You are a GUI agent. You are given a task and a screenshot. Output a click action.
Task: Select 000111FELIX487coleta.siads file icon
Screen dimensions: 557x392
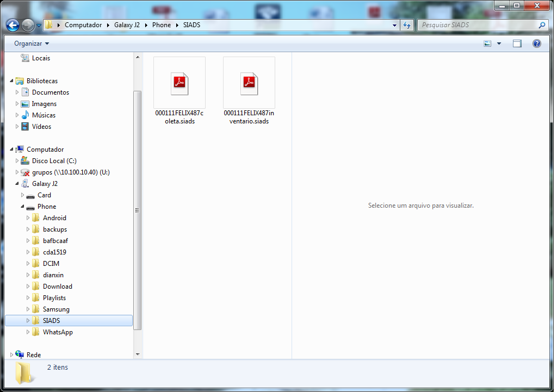pos(180,83)
